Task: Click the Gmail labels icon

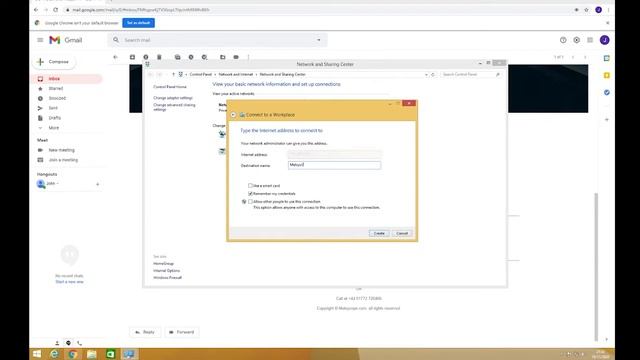Action: (236, 57)
